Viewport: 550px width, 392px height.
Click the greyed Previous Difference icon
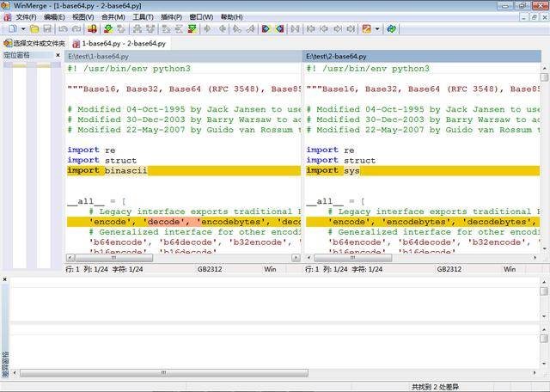[121, 28]
